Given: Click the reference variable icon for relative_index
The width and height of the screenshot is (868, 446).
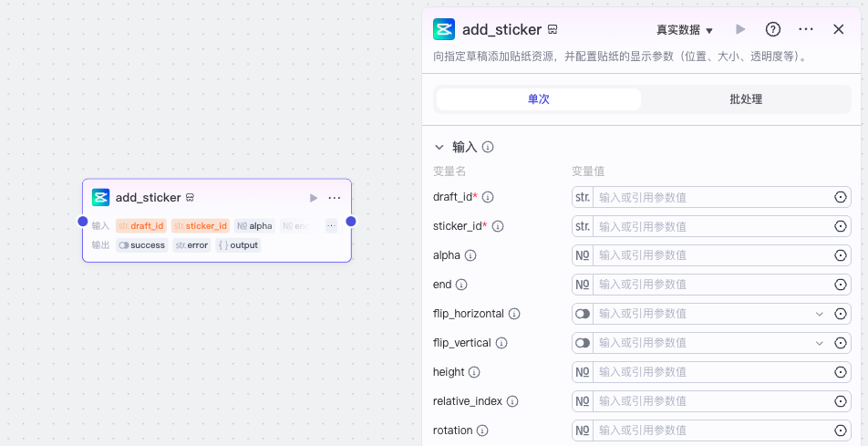Looking at the screenshot, I should (x=841, y=401).
